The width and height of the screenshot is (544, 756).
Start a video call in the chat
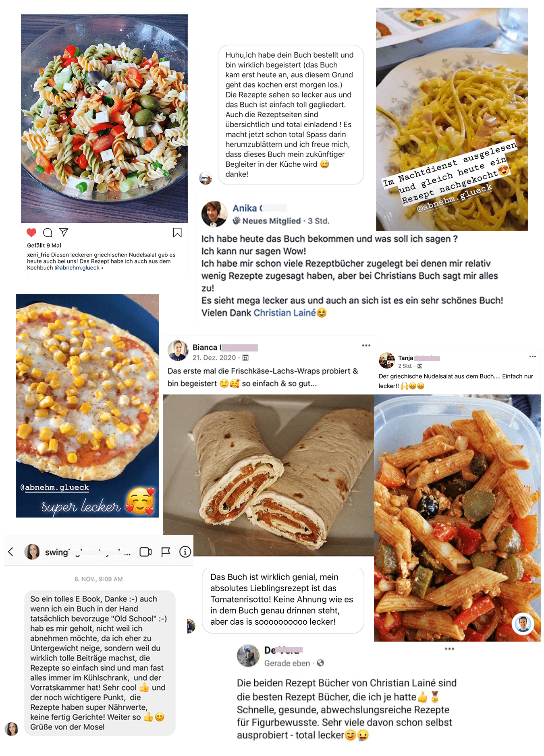click(145, 552)
